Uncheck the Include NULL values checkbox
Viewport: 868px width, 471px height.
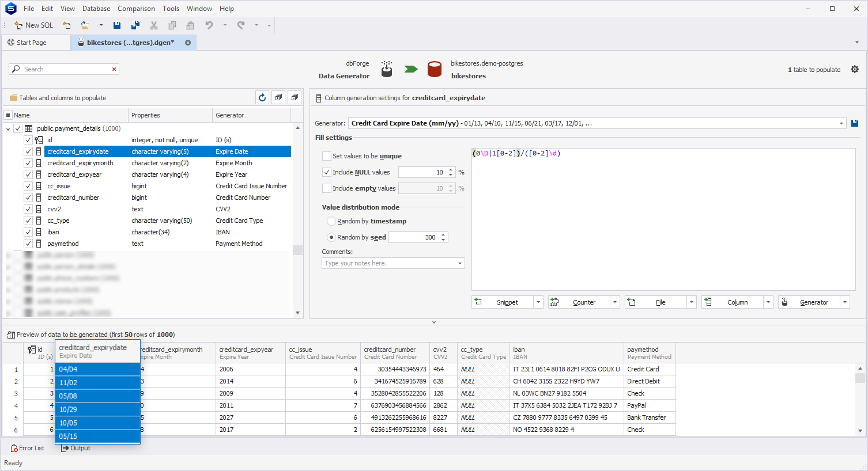(327, 172)
